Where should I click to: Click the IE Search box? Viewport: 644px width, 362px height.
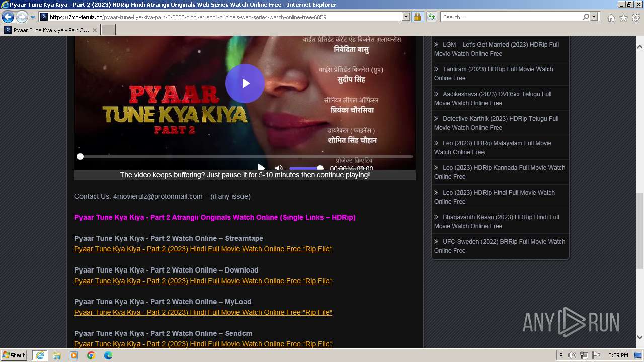coord(511,17)
